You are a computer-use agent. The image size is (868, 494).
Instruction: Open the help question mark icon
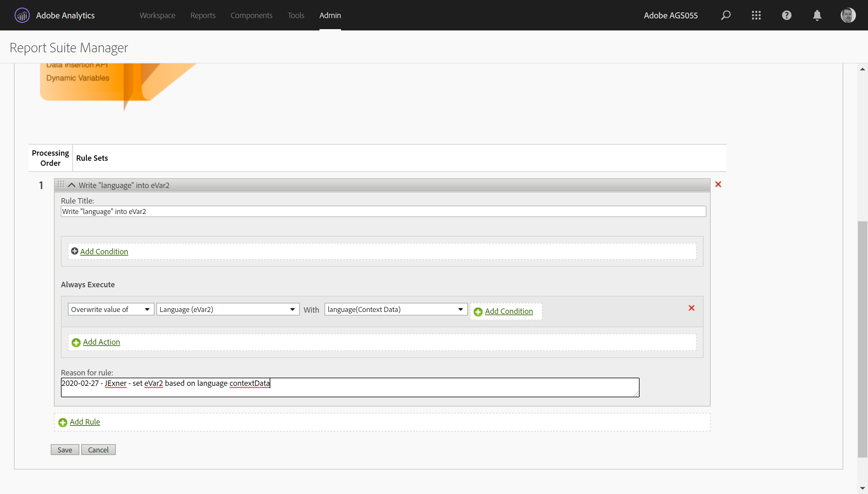[786, 15]
